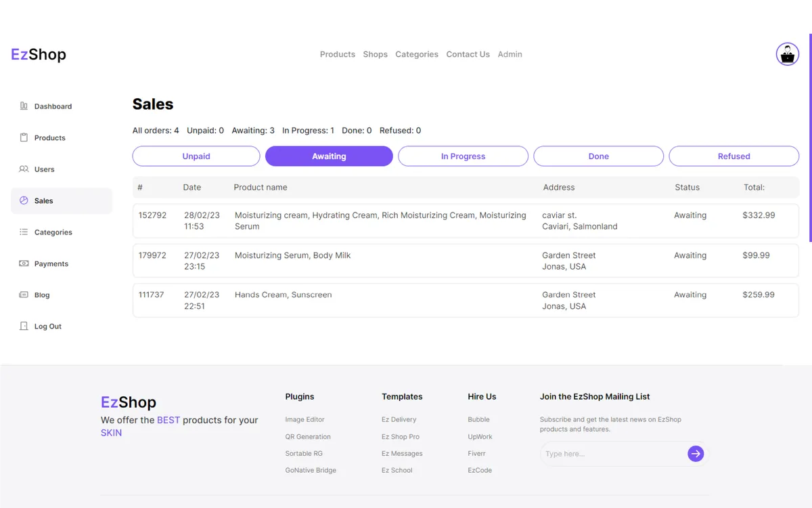Screen dimensions: 812x508
Task: Open the user avatar profile icon
Action: tap(787, 54)
